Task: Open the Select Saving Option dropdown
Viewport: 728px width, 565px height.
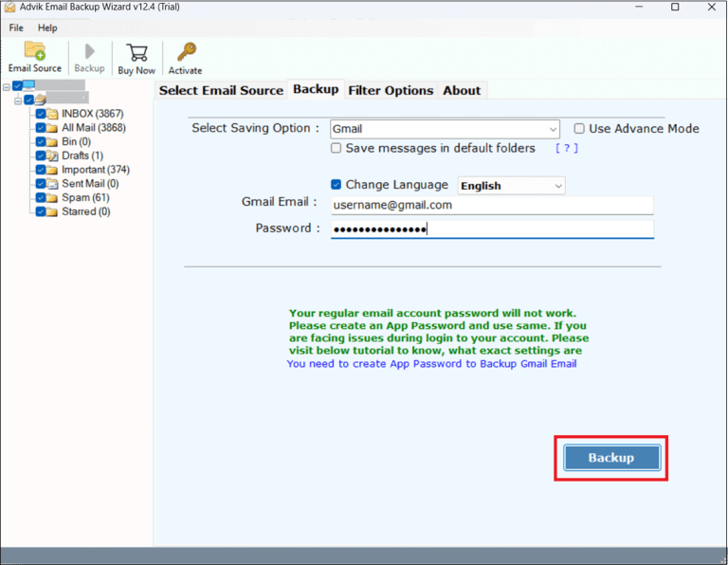Action: click(445, 129)
